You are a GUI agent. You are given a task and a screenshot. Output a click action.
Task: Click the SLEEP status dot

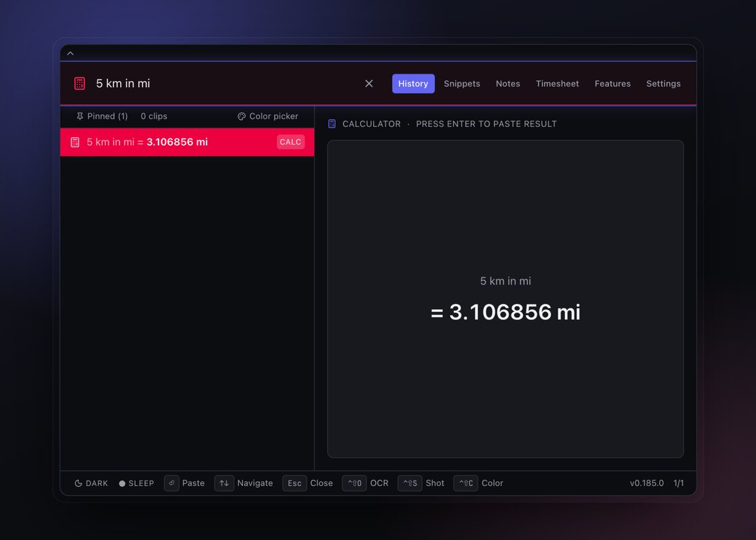click(122, 483)
